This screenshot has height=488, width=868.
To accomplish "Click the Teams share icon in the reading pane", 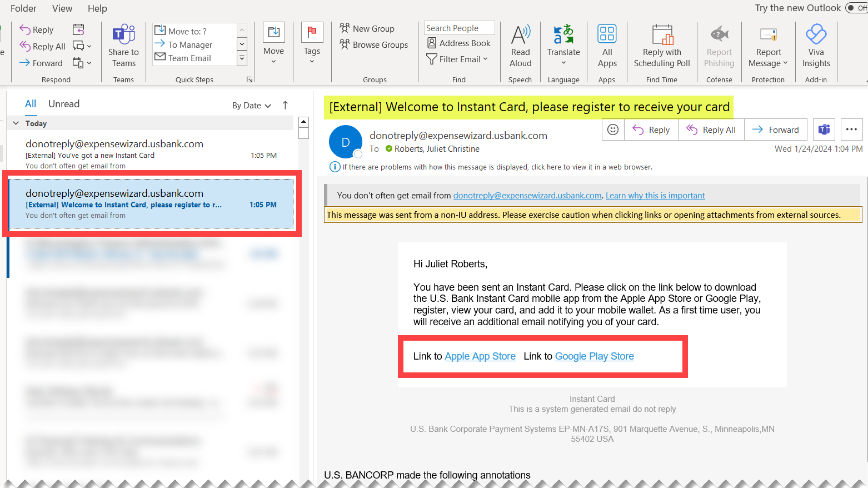I will coord(824,130).
